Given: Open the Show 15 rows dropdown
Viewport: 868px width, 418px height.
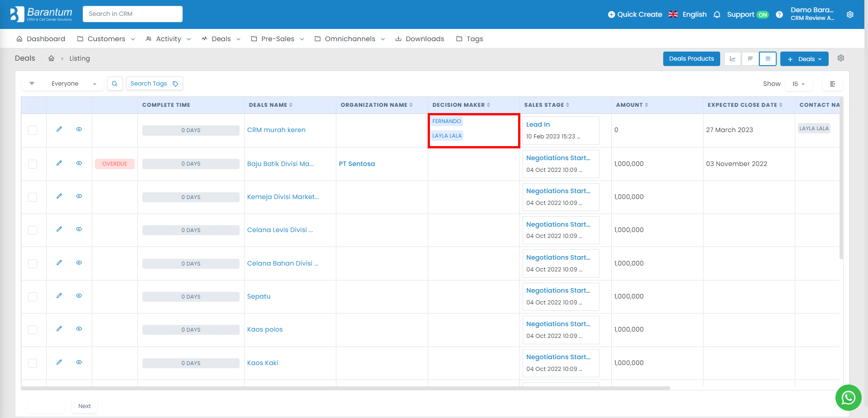Looking at the screenshot, I should [799, 84].
